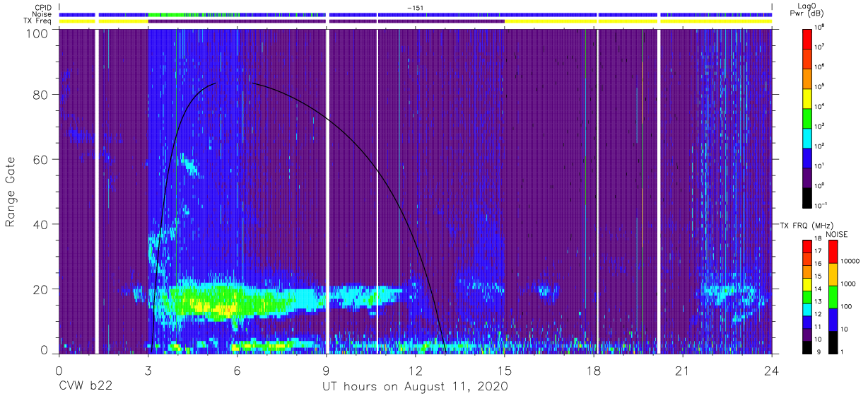
Task: Click the "CVW b22" radar label
Action: [84, 387]
